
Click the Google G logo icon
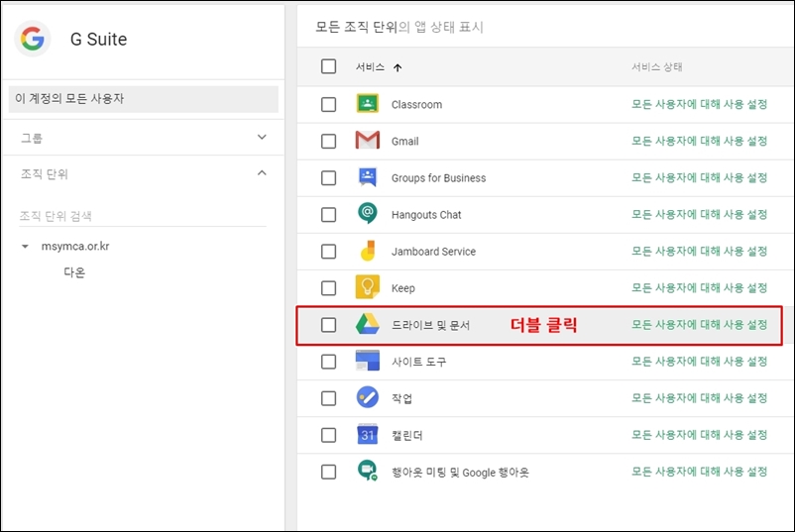tap(33, 39)
